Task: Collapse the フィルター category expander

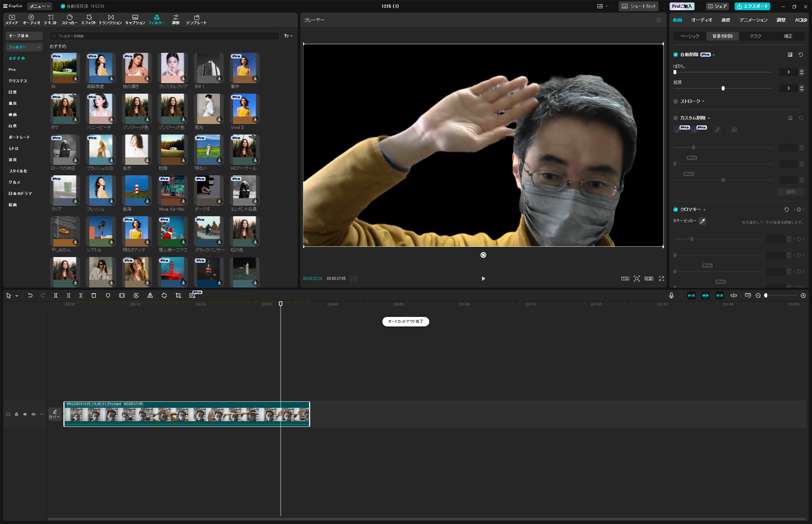Action: click(38, 47)
